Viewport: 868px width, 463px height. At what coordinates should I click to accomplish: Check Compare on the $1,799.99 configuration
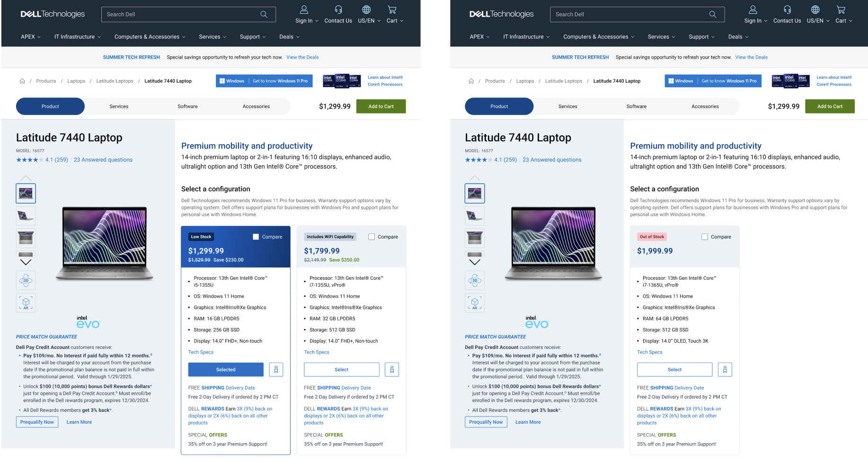pos(372,237)
